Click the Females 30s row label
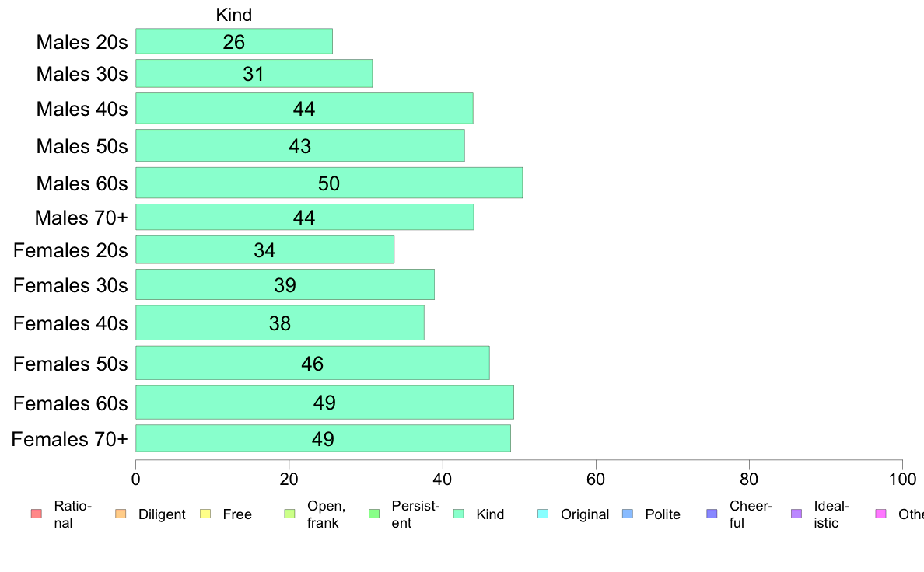 [x=71, y=285]
